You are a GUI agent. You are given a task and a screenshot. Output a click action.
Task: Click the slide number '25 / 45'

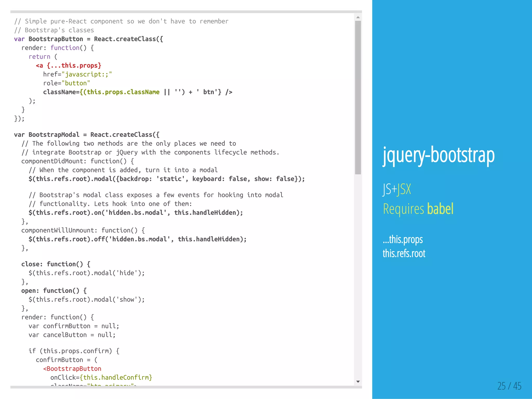tap(509, 386)
